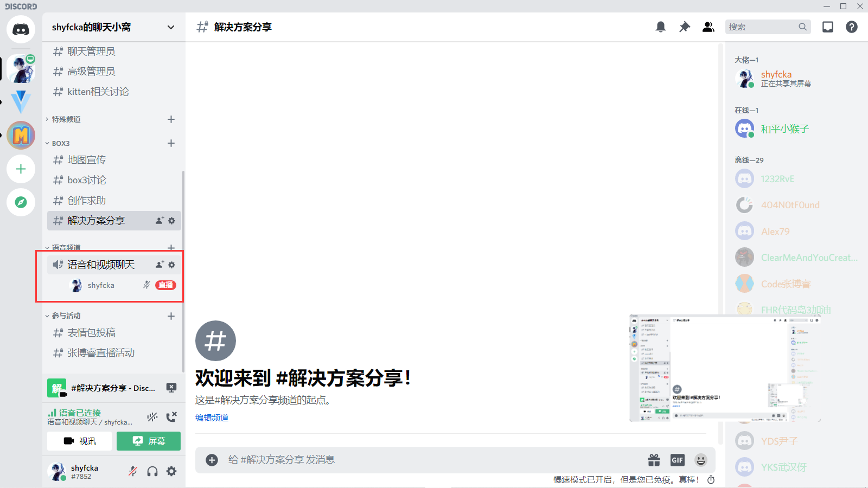Add a server with the plus button
This screenshot has width=868, height=488.
[21, 169]
